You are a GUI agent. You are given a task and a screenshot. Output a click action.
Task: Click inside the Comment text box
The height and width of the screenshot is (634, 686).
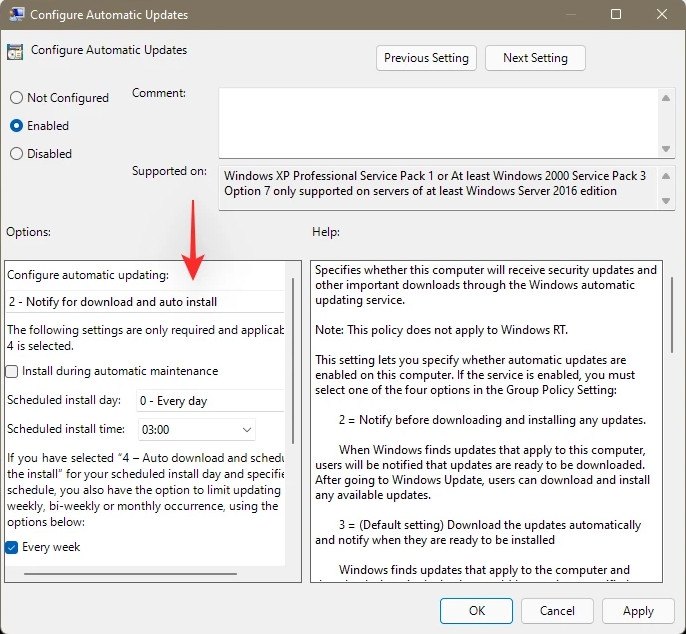click(x=438, y=123)
